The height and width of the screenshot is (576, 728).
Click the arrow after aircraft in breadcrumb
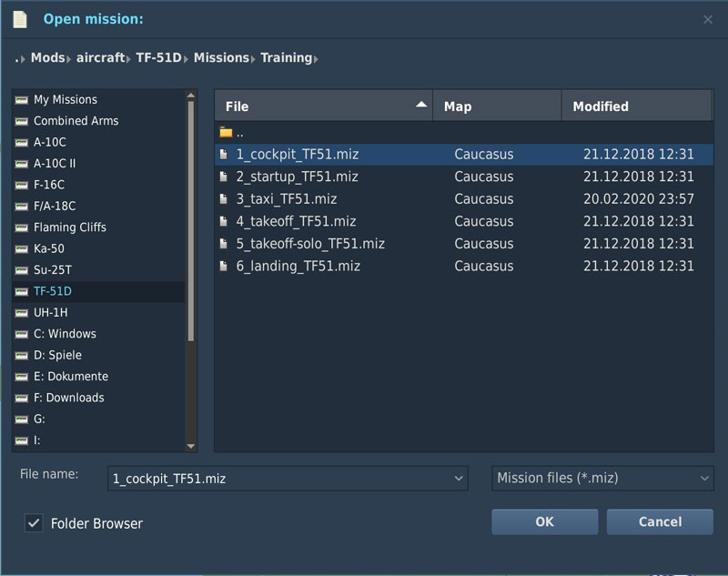click(128, 59)
